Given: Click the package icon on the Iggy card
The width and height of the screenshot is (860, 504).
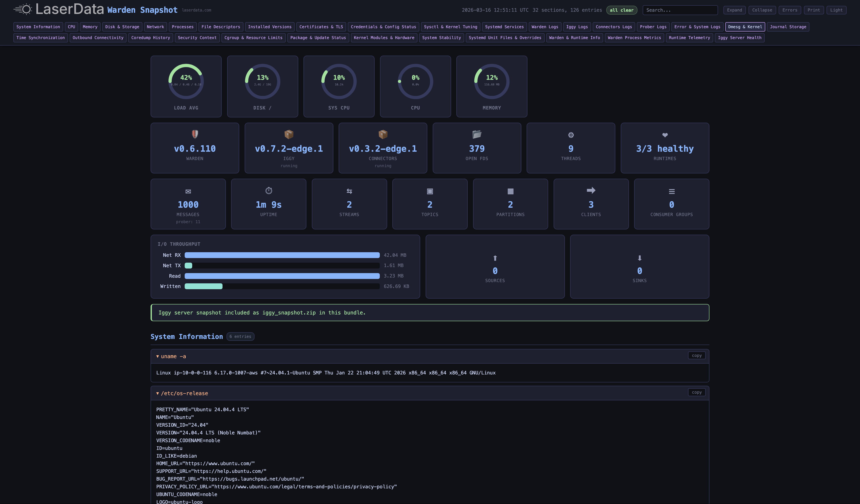Looking at the screenshot, I should click(289, 134).
